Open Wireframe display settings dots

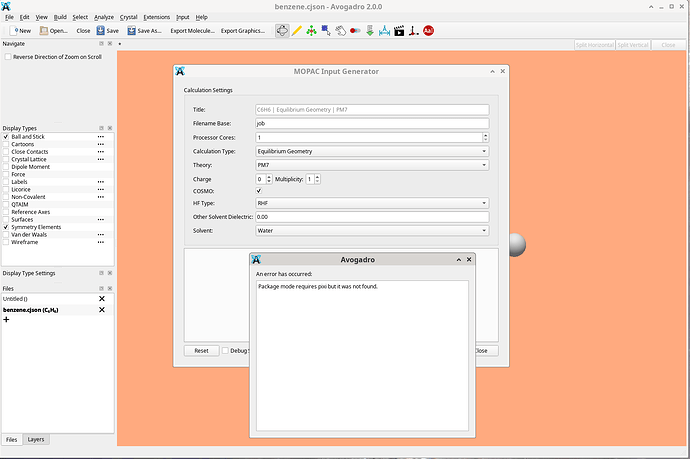tap(101, 242)
